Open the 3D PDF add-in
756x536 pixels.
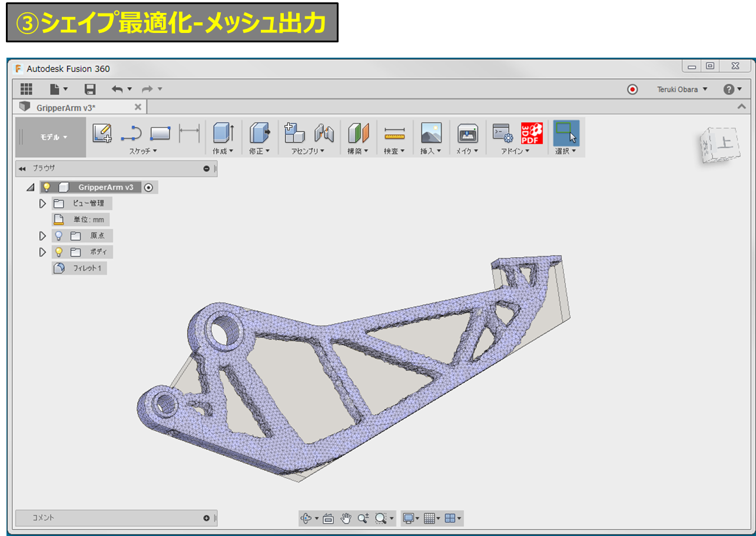(x=532, y=134)
